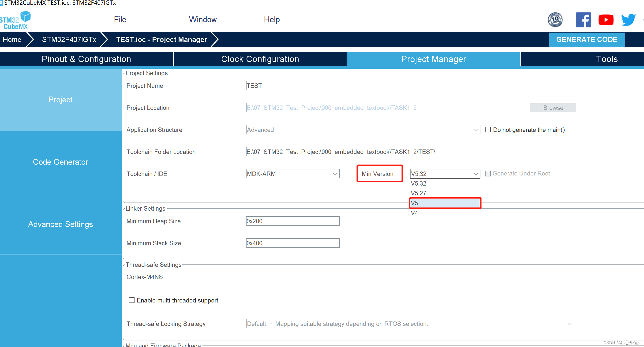Click the Browse button for Project Location
The width and height of the screenshot is (644, 347).
pyautogui.click(x=552, y=108)
